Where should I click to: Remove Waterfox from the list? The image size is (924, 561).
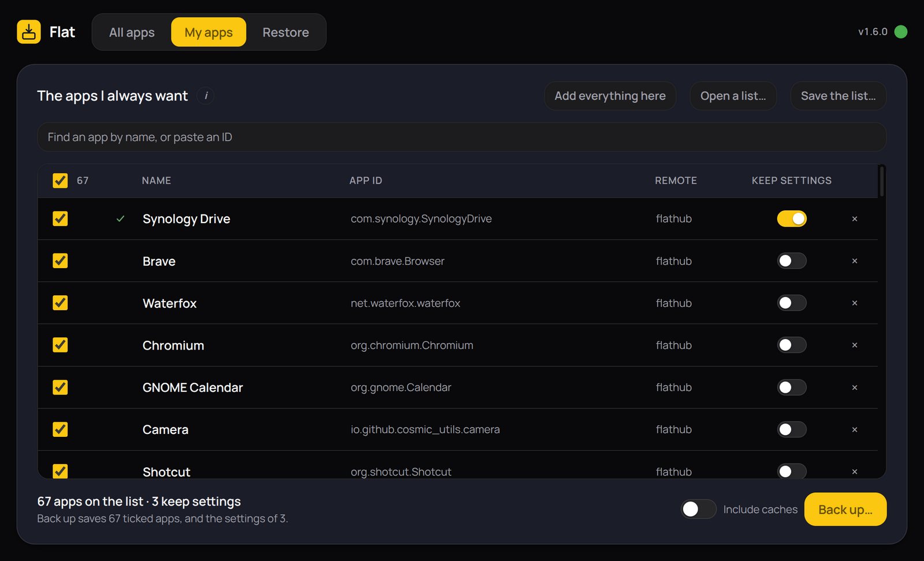point(855,303)
